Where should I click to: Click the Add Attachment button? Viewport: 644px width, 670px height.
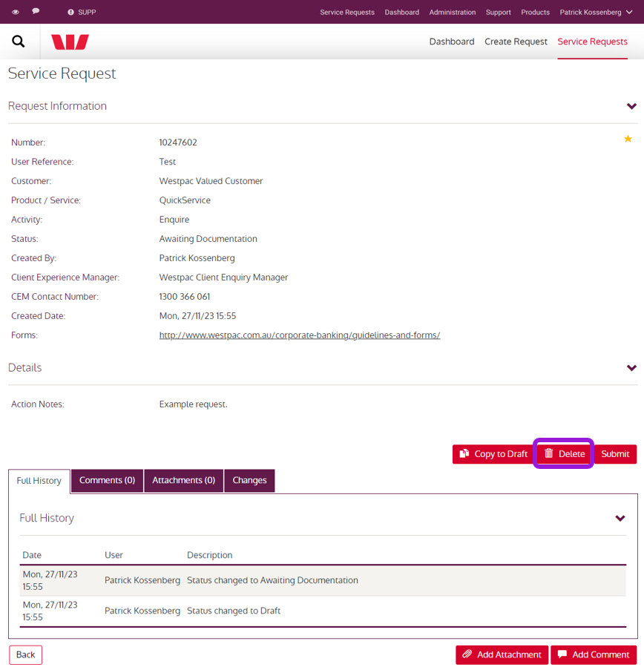(x=502, y=654)
